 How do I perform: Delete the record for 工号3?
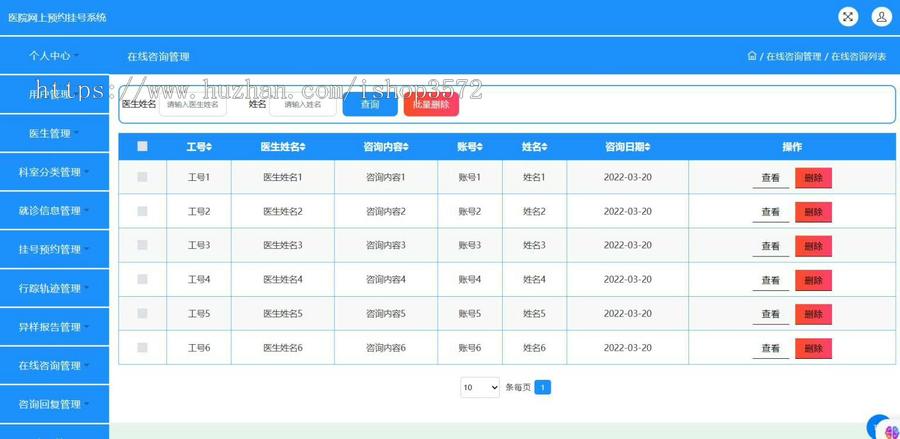[813, 246]
